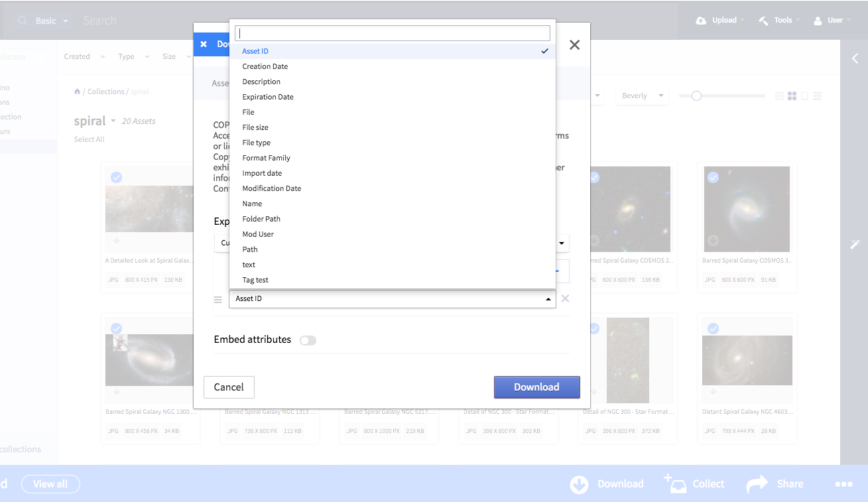The width and height of the screenshot is (868, 502).
Task: Select Mod User option
Action: click(x=392, y=234)
